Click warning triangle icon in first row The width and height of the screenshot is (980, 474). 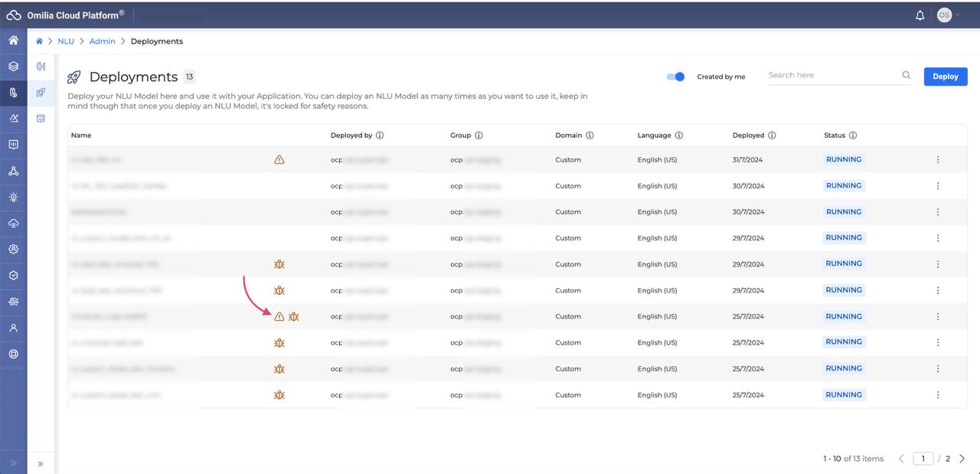(x=279, y=160)
